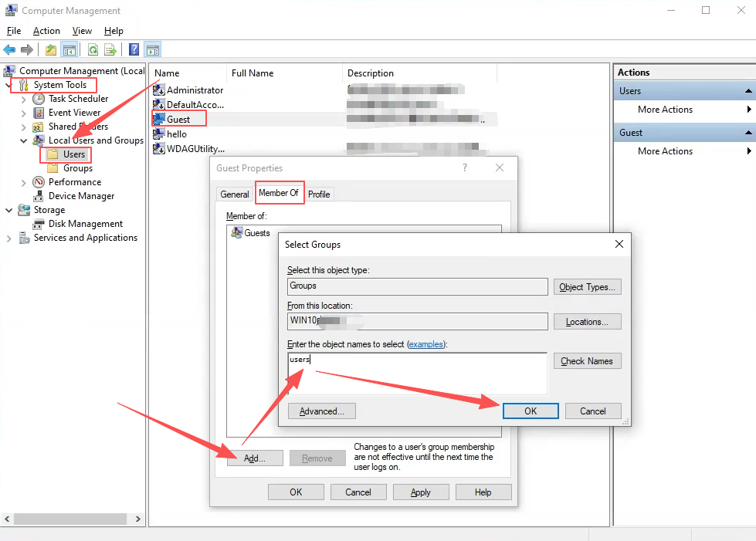Collapse the System Tools tree node
Screen dimensions: 756x541
[x=8, y=85]
